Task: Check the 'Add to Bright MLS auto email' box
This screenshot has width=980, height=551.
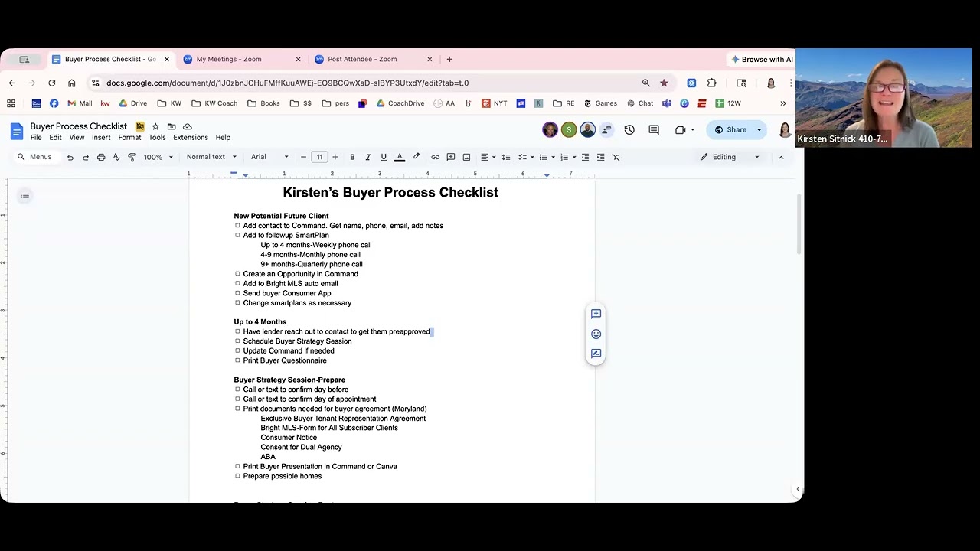Action: click(x=237, y=283)
